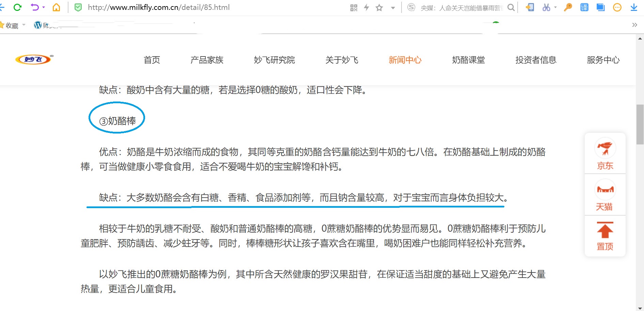The width and height of the screenshot is (644, 311).
Task: Select the 新闻中心 navigation menu item
Action: [x=405, y=60]
